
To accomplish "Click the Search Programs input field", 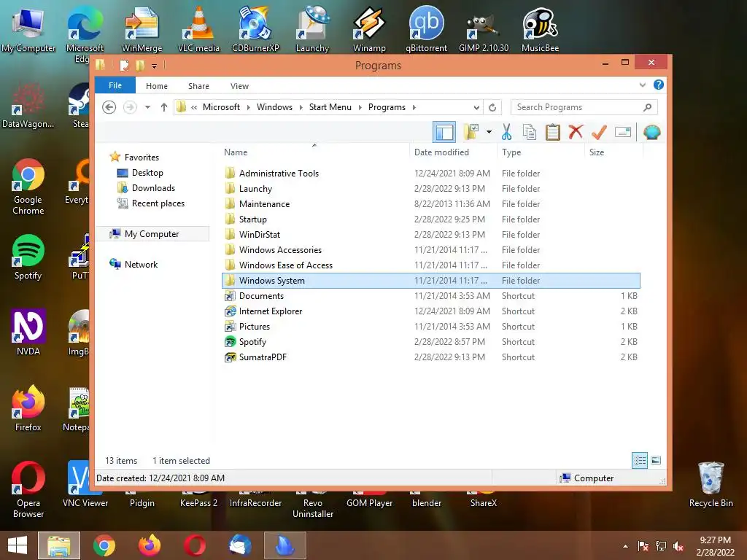I will 584,107.
